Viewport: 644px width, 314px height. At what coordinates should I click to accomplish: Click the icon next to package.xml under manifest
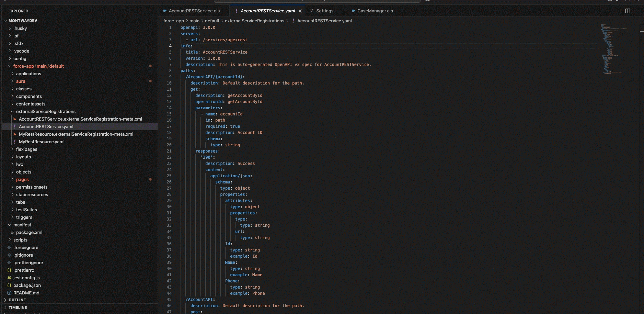click(x=13, y=232)
